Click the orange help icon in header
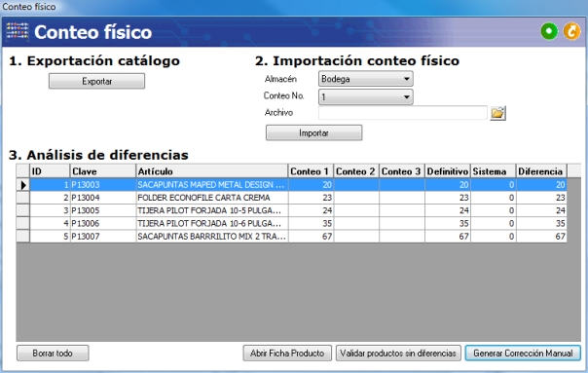This screenshot has height=373, width=588. 571,31
